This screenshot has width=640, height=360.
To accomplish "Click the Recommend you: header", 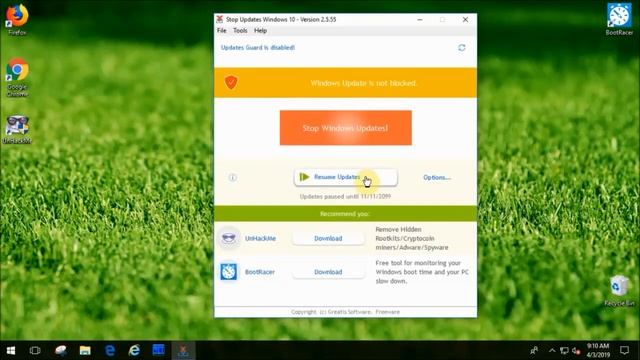I will tap(345, 213).
